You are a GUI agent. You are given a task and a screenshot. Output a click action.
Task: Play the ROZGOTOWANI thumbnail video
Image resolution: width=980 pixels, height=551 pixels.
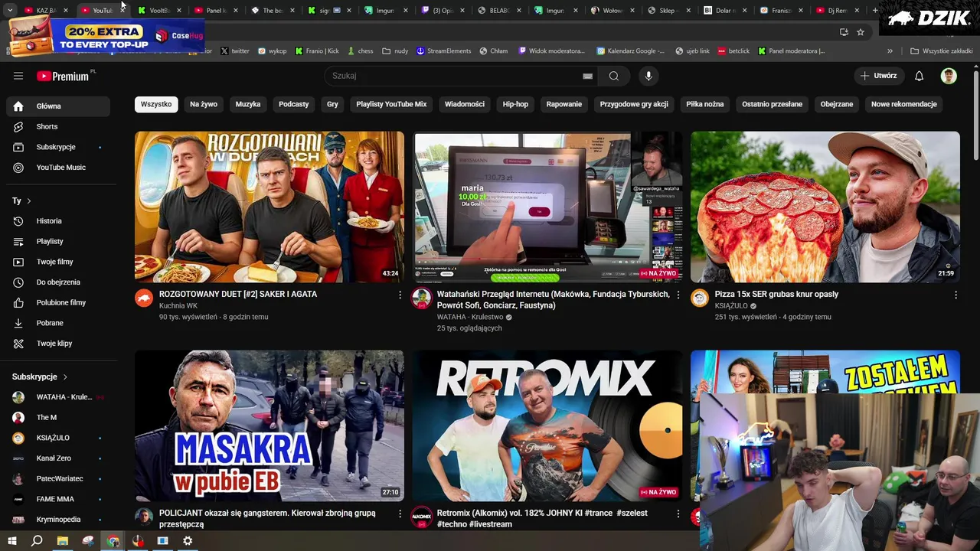[x=269, y=207]
